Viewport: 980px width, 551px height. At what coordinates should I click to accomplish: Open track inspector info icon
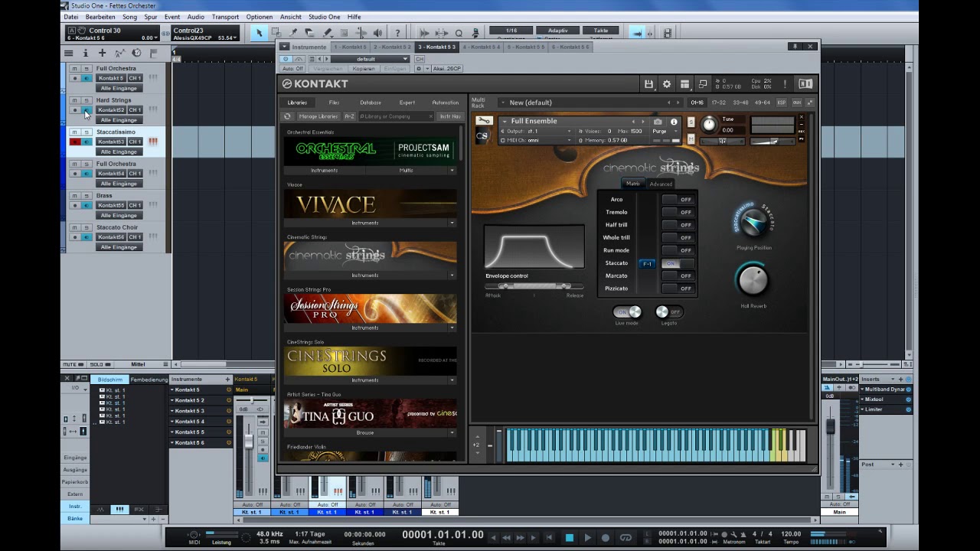pyautogui.click(x=85, y=53)
